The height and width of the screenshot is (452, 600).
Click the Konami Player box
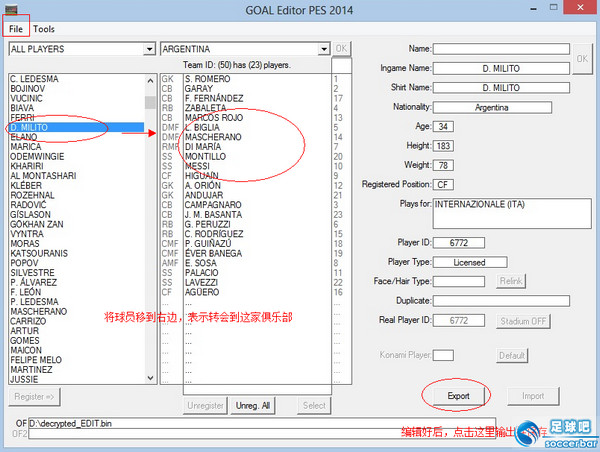(x=443, y=355)
